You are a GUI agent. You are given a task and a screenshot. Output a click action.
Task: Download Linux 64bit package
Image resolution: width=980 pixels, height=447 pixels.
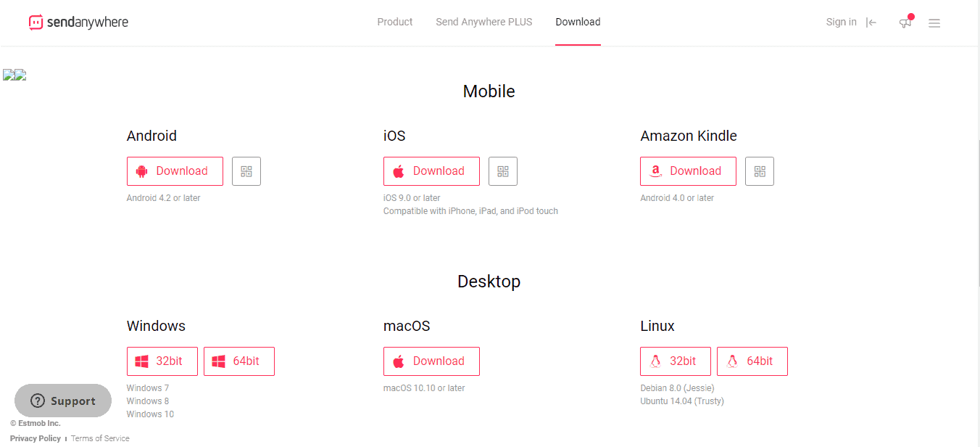pyautogui.click(x=752, y=361)
